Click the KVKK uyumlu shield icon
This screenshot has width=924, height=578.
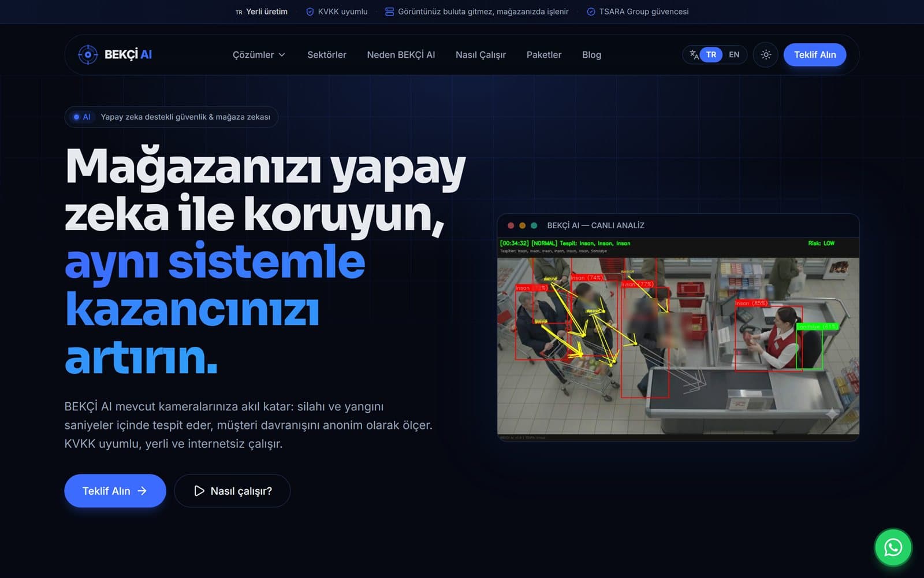tap(310, 12)
